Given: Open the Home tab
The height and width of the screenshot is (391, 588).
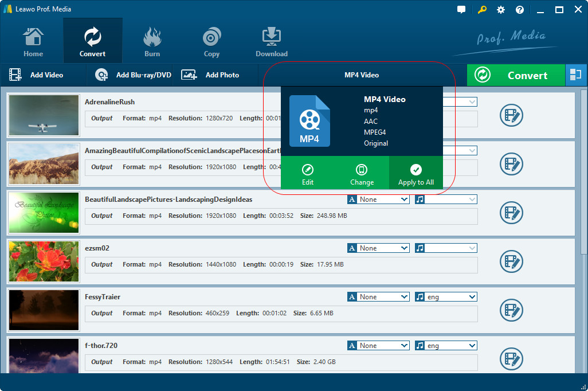Looking at the screenshot, I should point(33,43).
